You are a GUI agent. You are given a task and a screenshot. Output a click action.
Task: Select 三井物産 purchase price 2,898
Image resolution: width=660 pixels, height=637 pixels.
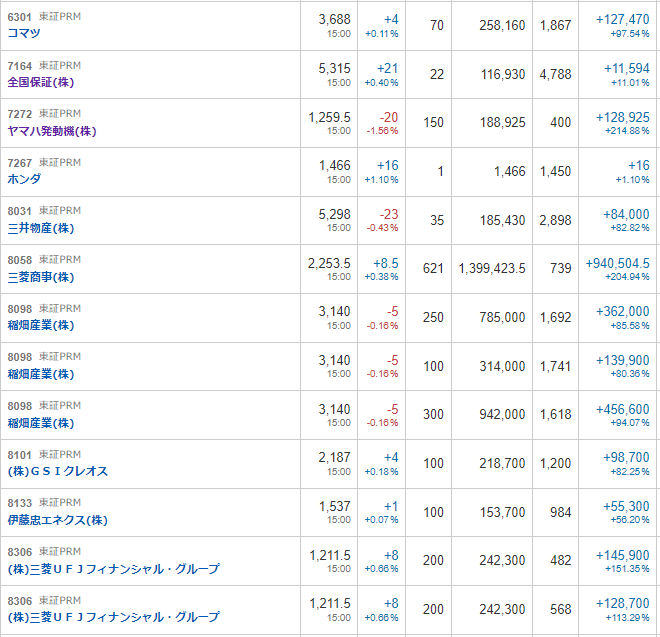pyautogui.click(x=556, y=220)
